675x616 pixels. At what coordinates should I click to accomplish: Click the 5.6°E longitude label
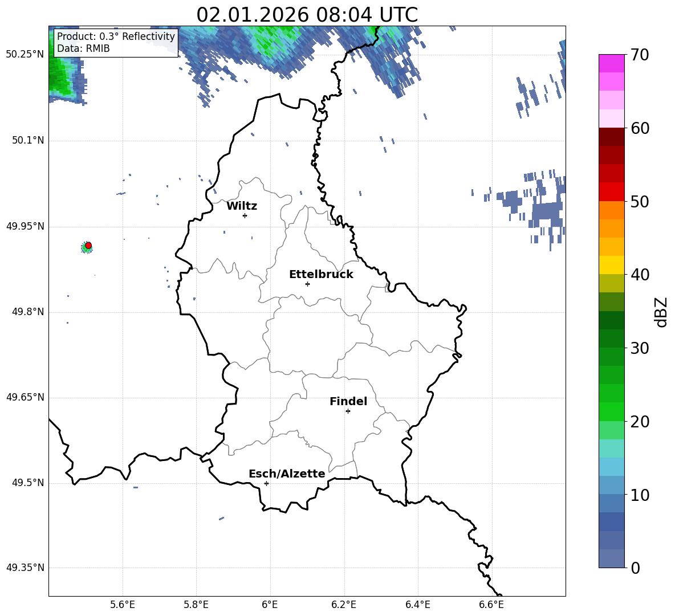pos(123,605)
